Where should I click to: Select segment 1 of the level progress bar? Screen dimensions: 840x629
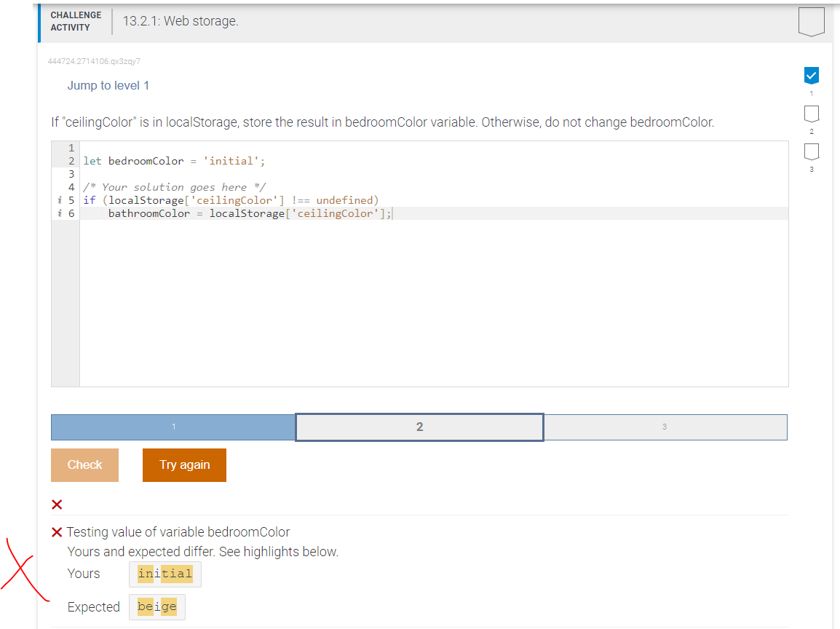(173, 427)
